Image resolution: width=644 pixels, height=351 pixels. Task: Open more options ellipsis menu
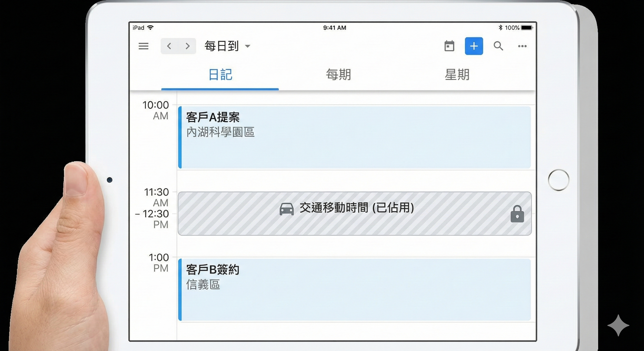click(522, 46)
